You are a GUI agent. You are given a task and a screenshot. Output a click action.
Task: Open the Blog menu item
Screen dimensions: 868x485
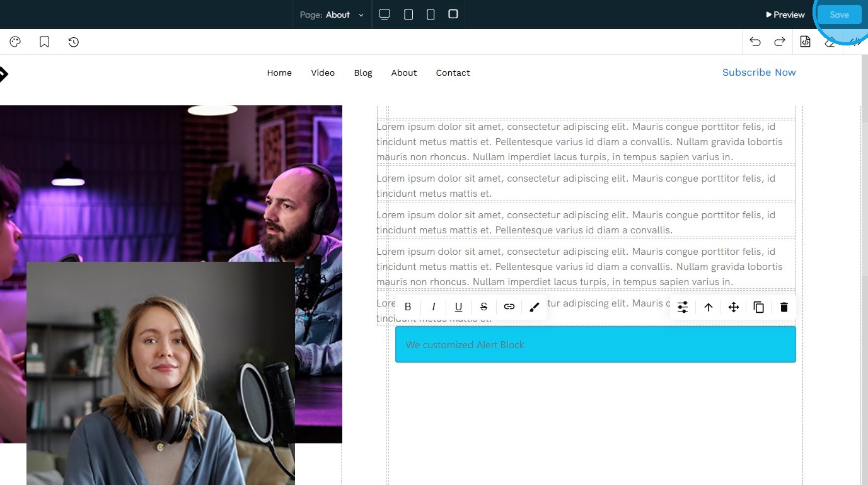click(363, 73)
